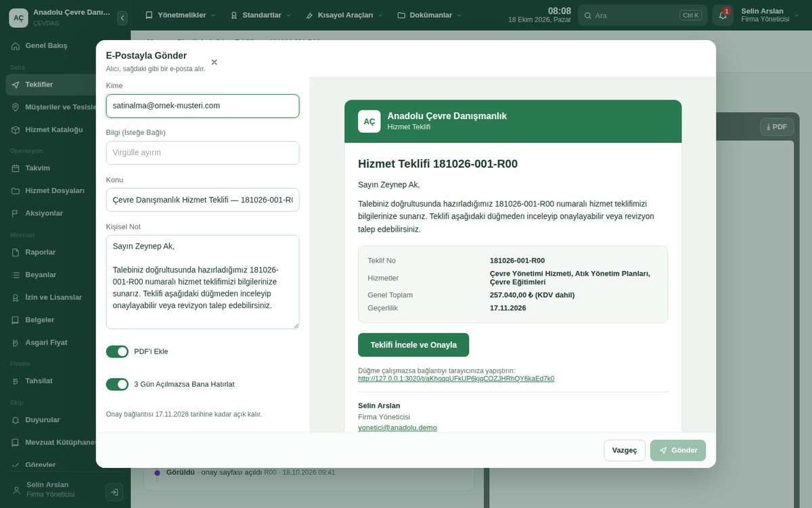Open notifications with the bell icon

723,15
